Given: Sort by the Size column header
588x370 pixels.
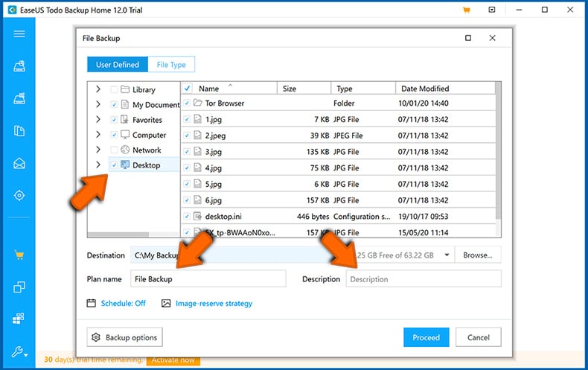Looking at the screenshot, I should coord(304,89).
